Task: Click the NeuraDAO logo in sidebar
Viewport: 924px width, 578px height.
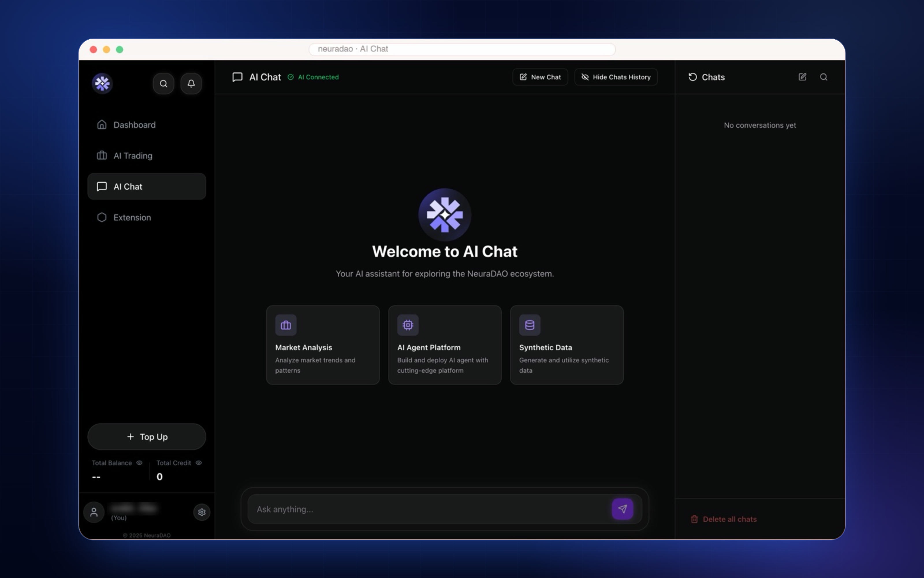Action: tap(102, 83)
